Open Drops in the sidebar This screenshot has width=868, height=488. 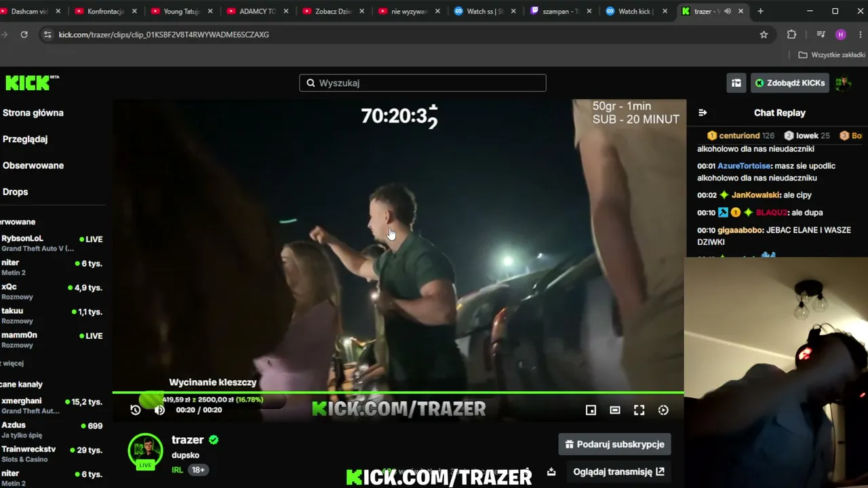tap(16, 192)
